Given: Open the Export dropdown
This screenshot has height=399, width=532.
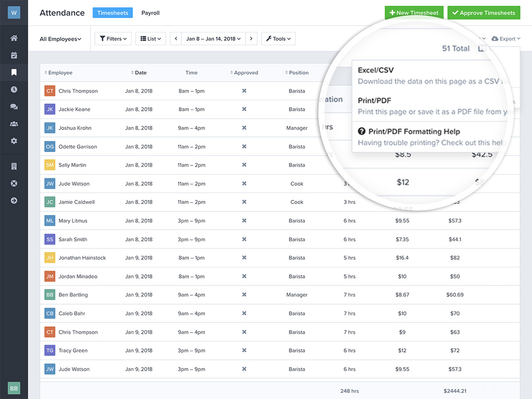Looking at the screenshot, I should (506, 39).
